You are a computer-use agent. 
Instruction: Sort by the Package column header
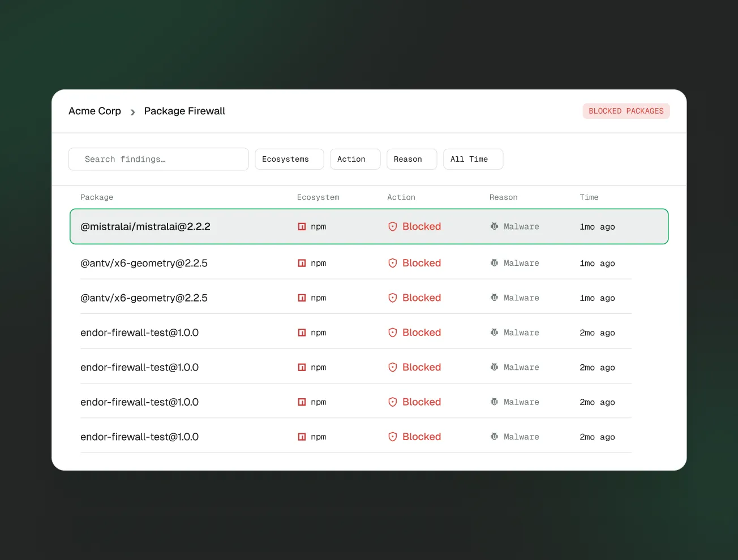click(97, 197)
